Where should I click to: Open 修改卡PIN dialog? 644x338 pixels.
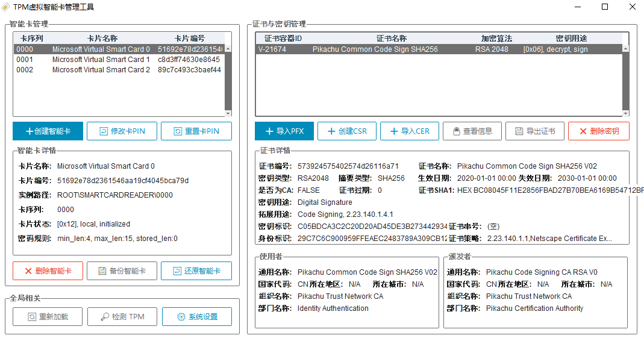tap(122, 131)
